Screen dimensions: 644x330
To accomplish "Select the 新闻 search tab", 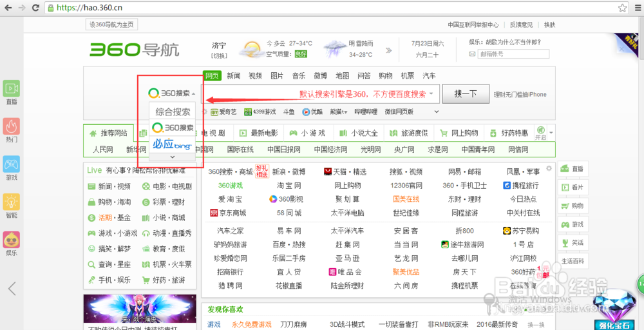I will 234,75.
